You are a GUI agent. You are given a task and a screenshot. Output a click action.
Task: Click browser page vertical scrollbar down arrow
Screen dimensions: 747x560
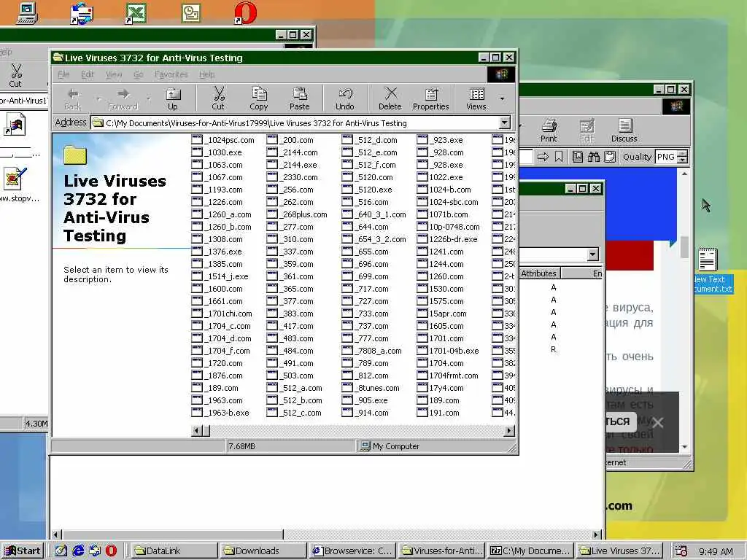684,447
